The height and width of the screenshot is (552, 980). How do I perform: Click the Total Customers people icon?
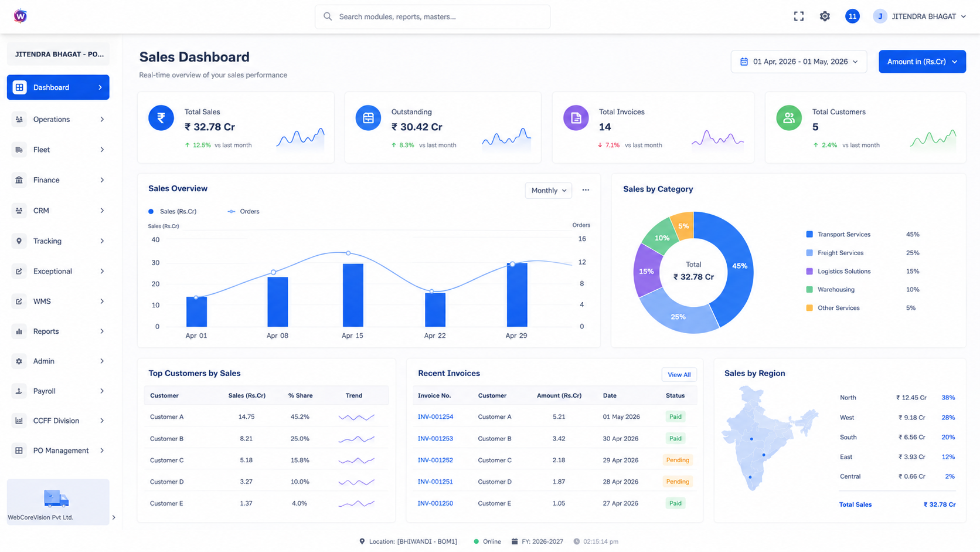789,118
